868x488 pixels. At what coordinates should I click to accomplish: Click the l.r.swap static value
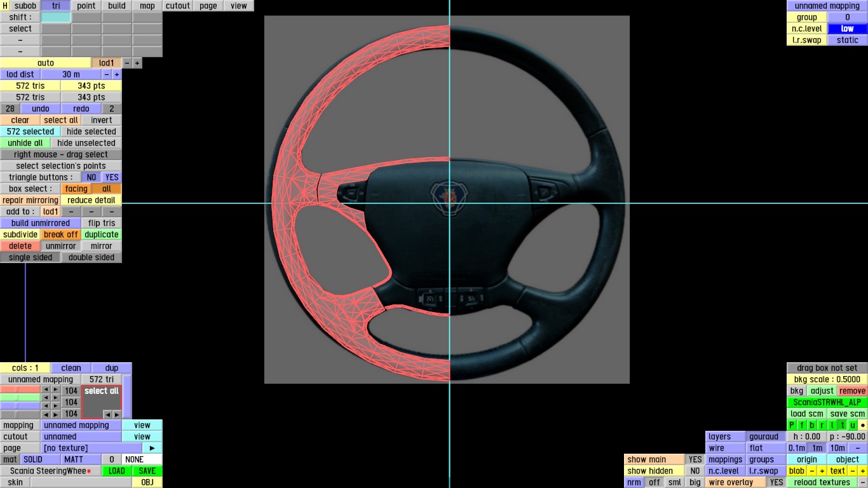[848, 40]
